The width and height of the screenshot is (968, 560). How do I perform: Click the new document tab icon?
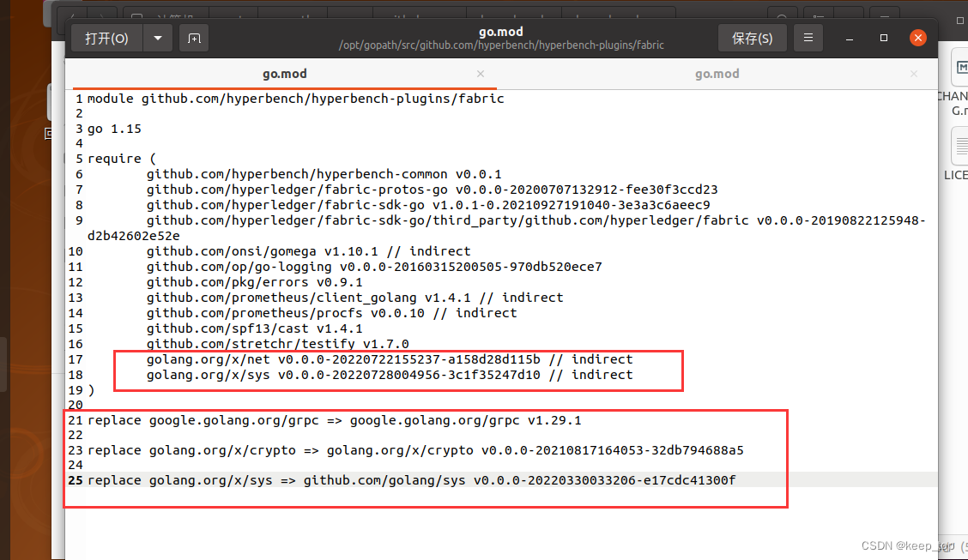pos(193,38)
